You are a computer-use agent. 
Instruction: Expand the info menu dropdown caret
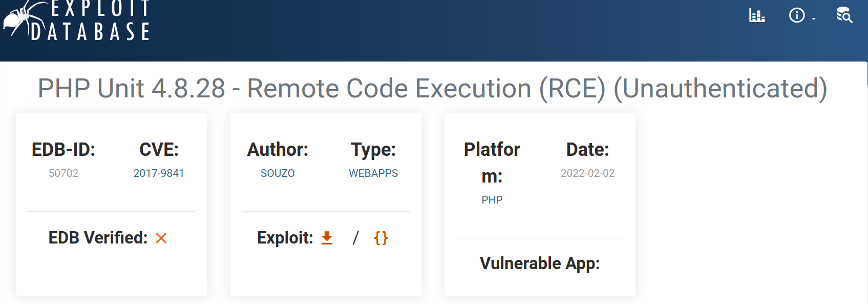814,19
